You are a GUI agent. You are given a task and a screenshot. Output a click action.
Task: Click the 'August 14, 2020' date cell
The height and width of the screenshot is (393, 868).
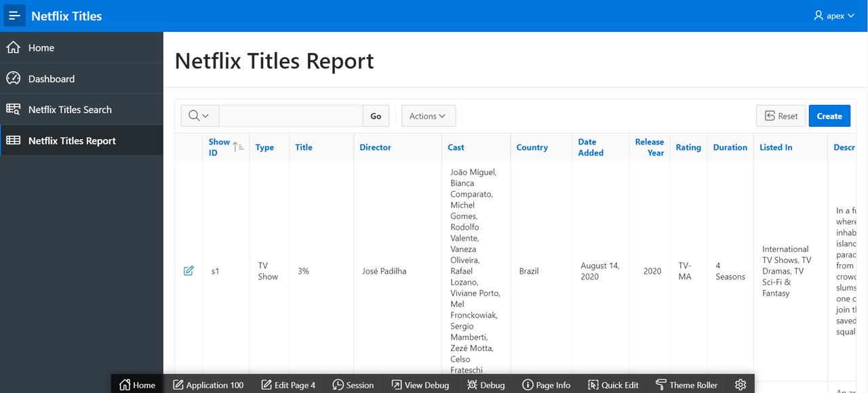[x=599, y=271]
